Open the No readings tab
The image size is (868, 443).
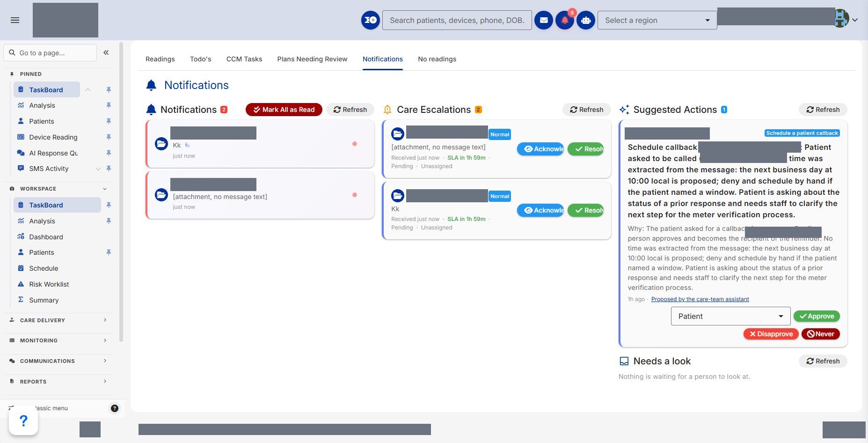437,59
